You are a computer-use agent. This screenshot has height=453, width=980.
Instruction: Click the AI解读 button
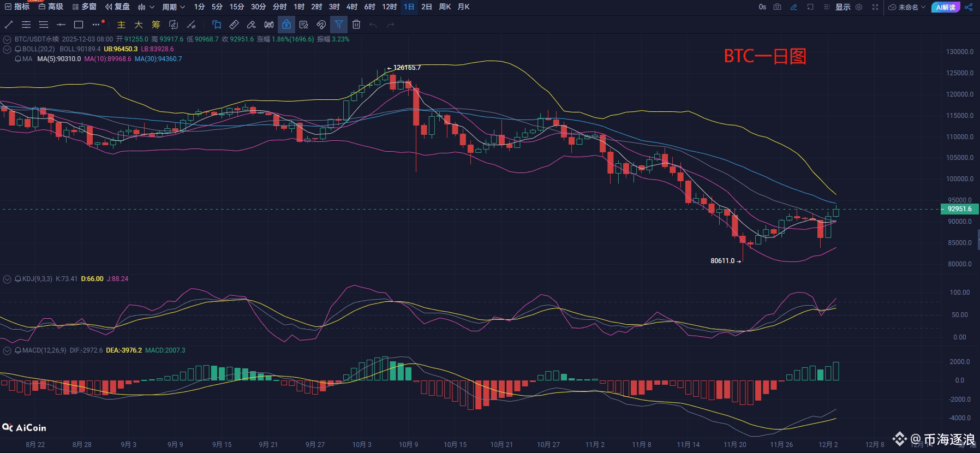946,7
